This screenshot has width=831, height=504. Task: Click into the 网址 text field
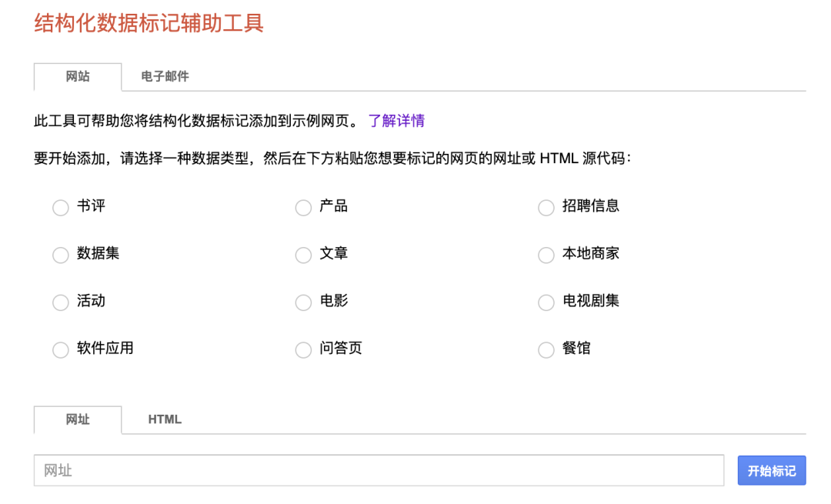coord(379,470)
